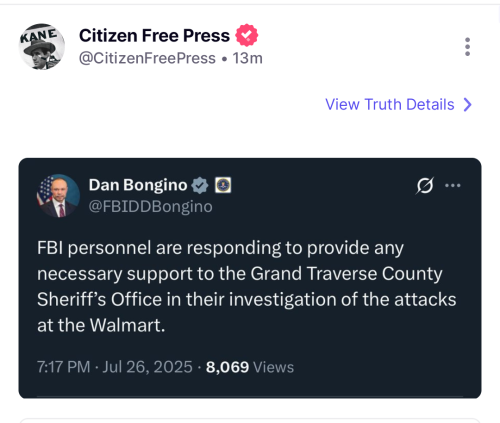
Task: Click the FBI seal affiliation badge
Action: [x=223, y=185]
